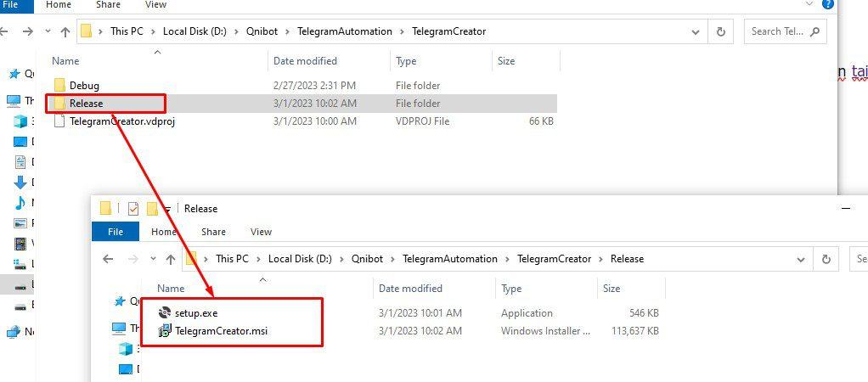Select the Release folder row
This screenshot has height=382, width=868.
pyautogui.click(x=302, y=103)
